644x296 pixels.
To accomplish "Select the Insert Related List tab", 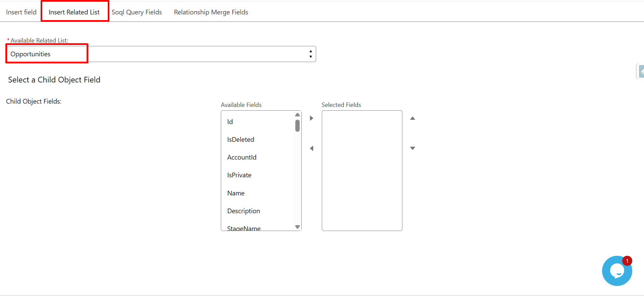I will click(x=74, y=12).
